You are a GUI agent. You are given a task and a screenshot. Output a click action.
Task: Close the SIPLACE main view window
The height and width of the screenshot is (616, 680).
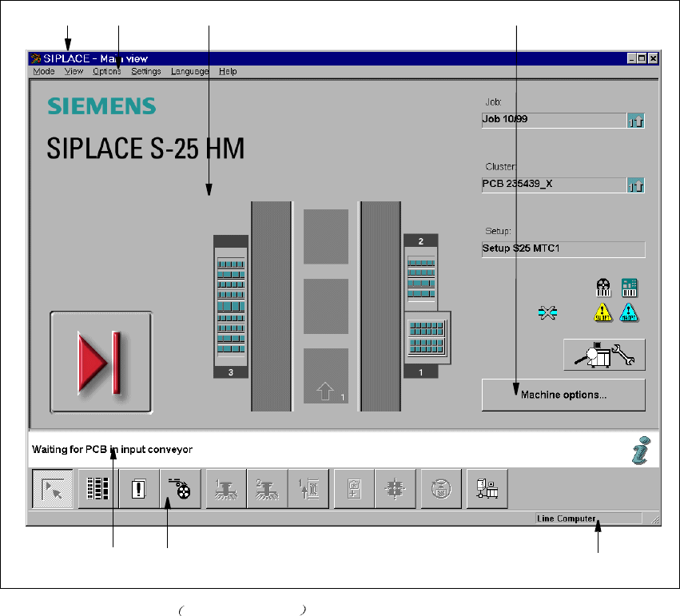(x=653, y=58)
